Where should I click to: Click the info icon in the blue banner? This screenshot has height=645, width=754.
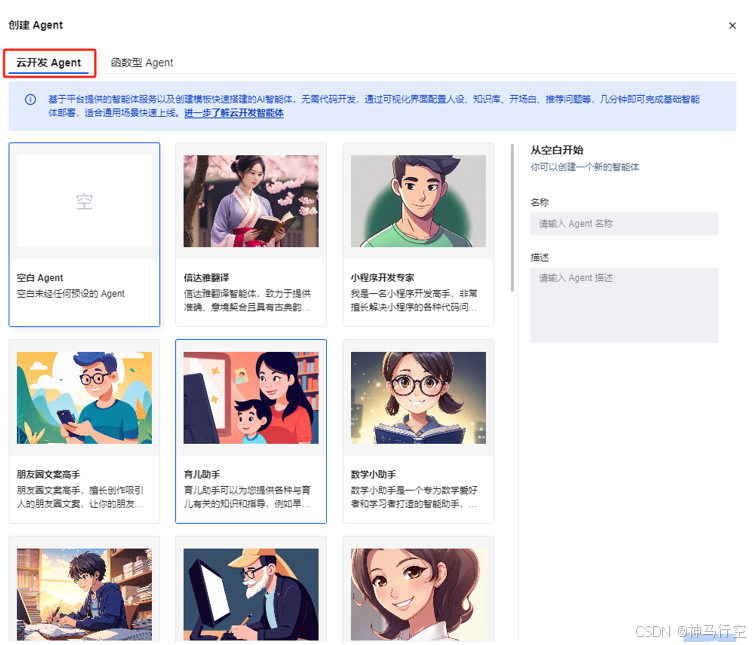(x=30, y=100)
